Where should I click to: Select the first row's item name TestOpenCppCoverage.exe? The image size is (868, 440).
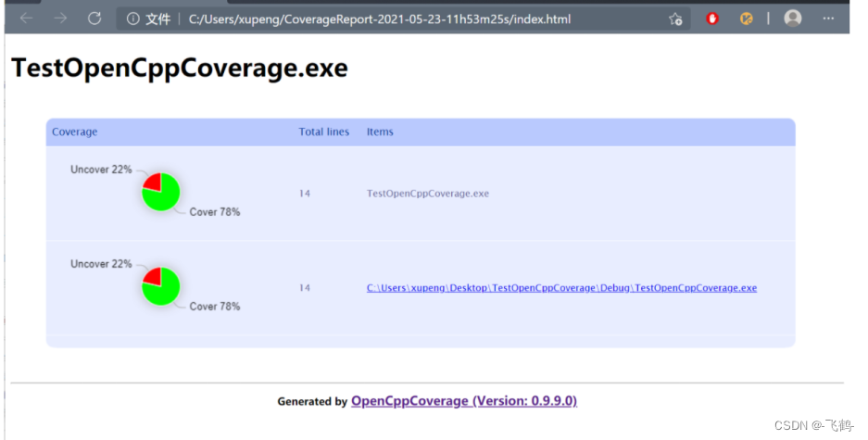click(427, 194)
